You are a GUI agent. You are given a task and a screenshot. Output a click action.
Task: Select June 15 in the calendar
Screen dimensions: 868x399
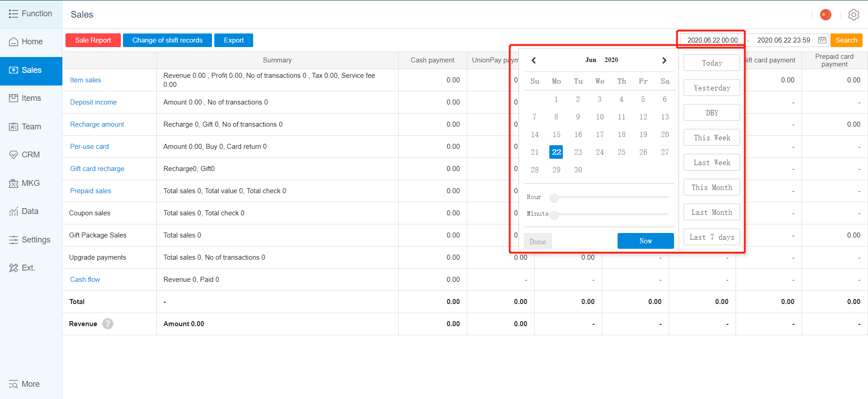[x=557, y=134]
